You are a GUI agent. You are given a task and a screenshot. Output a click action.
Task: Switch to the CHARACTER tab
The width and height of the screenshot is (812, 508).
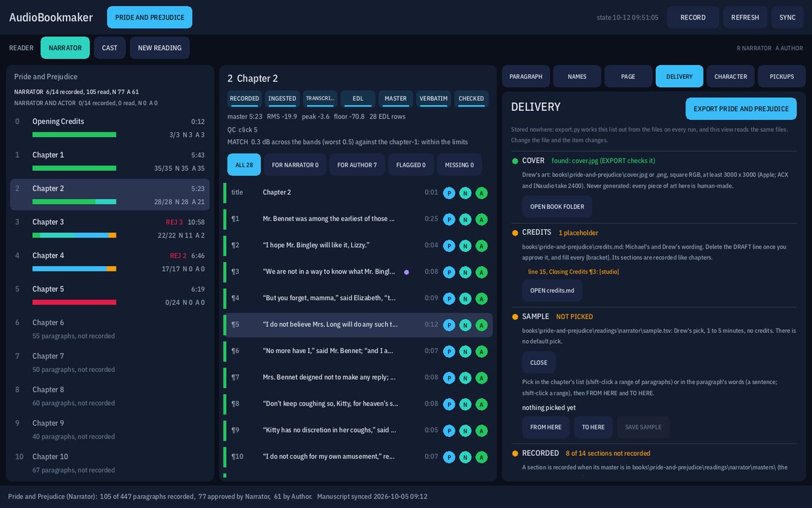731,77
